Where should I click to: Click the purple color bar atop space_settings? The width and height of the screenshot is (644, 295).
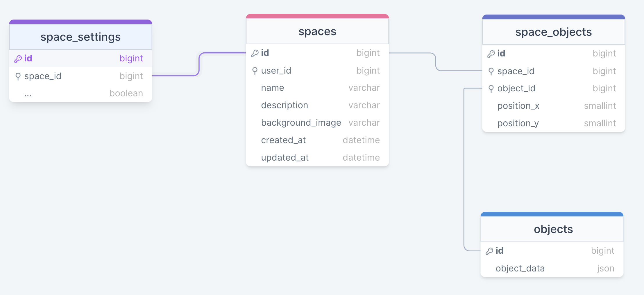pyautogui.click(x=80, y=22)
